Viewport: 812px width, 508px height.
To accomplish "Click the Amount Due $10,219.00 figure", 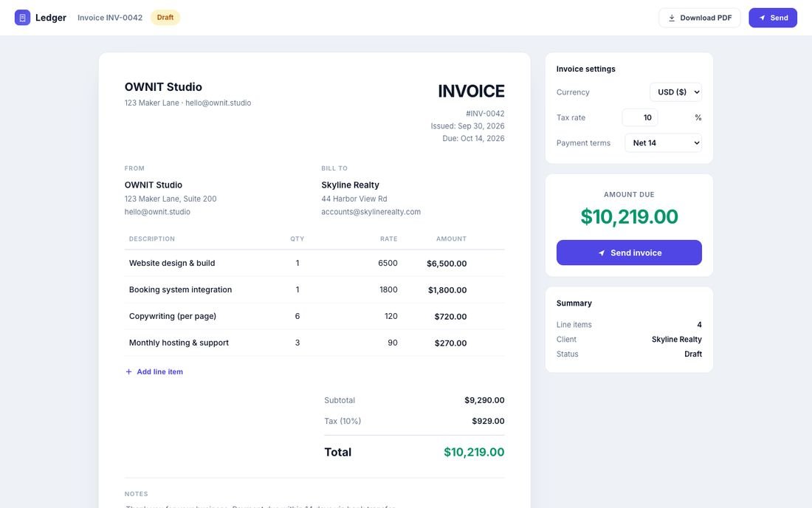I will point(629,216).
